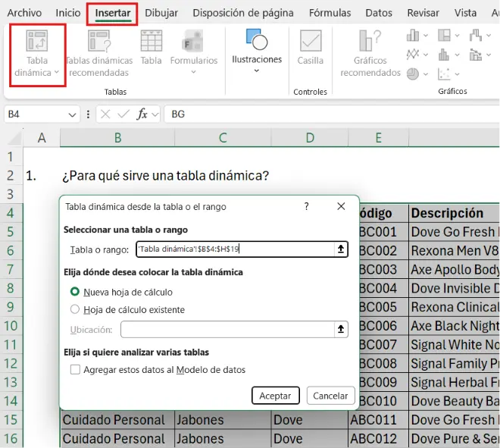Click the Name Box showing B4
This screenshot has width=500, height=448.
[x=35, y=114]
